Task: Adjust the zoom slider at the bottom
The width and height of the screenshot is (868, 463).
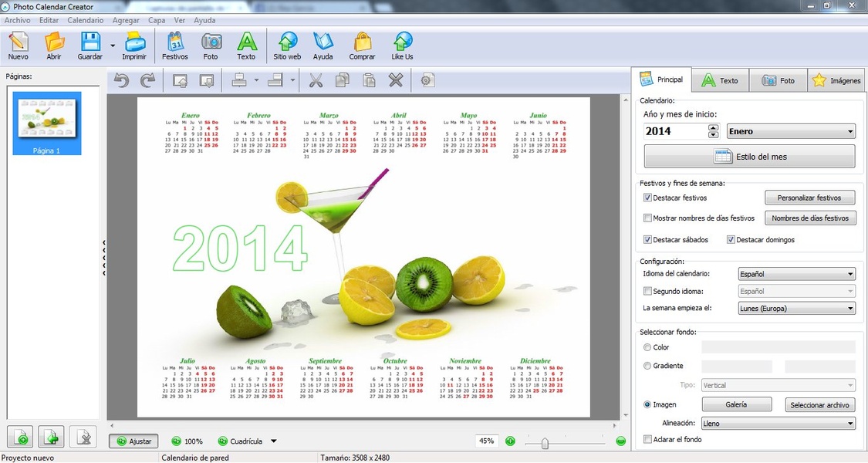Action: [x=544, y=444]
